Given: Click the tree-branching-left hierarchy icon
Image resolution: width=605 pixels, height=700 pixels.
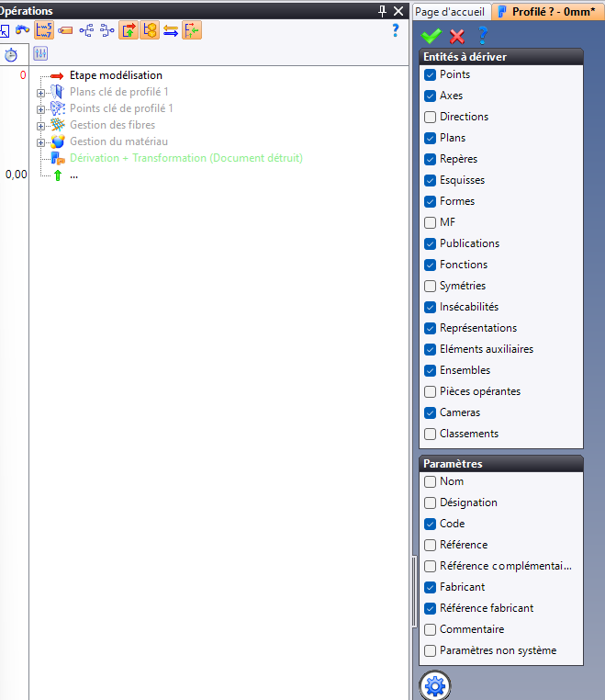Looking at the screenshot, I should [107, 30].
